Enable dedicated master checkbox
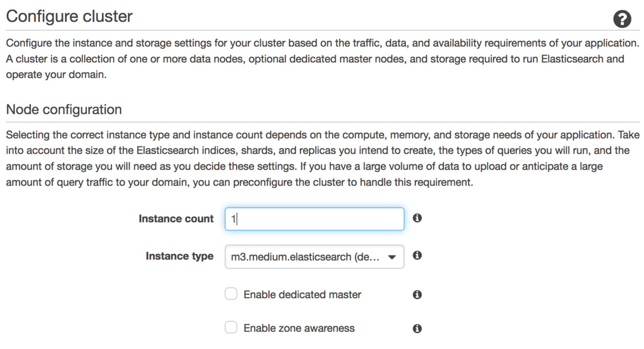Image resolution: width=644 pixels, height=349 pixels. 231,294
